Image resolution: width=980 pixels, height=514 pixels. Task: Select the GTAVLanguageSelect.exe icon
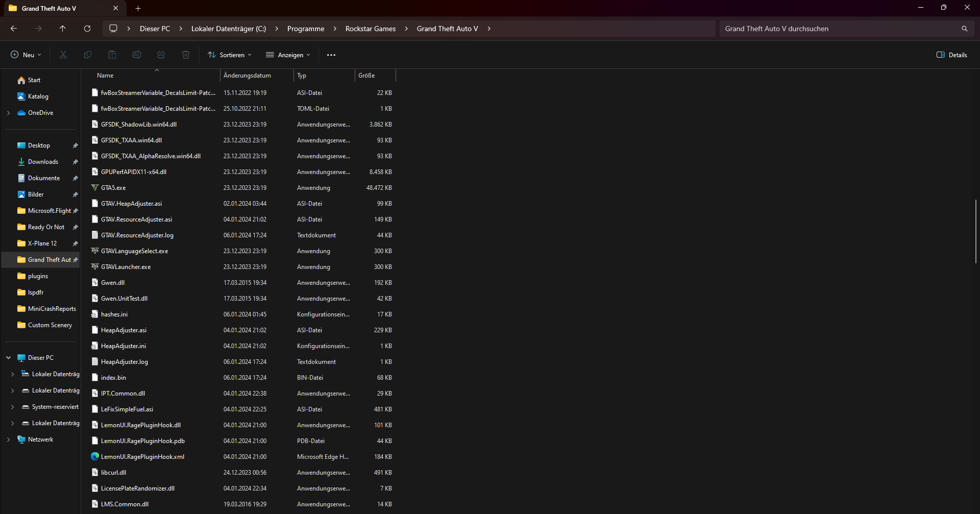click(95, 251)
